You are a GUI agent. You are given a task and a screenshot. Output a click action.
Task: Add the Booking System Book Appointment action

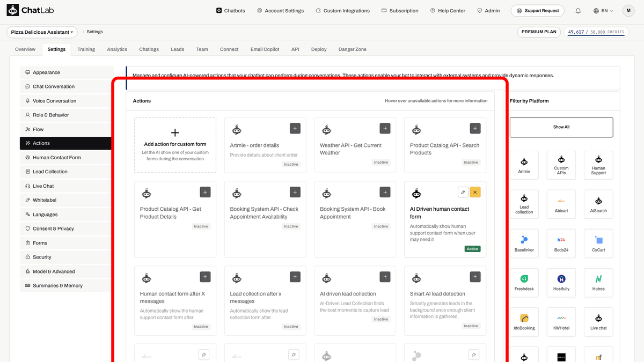pos(385,192)
